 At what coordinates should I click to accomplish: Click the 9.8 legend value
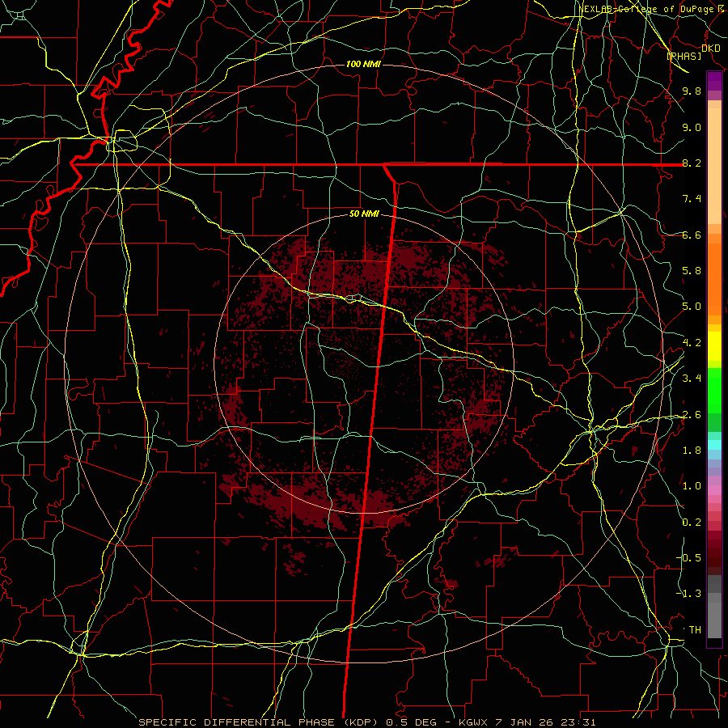click(x=692, y=91)
